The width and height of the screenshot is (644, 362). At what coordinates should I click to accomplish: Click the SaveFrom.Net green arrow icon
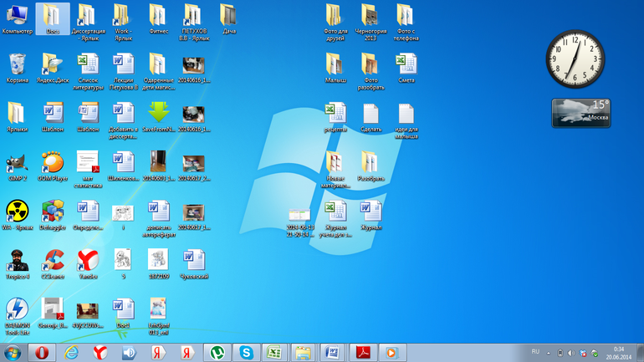pyautogui.click(x=159, y=113)
